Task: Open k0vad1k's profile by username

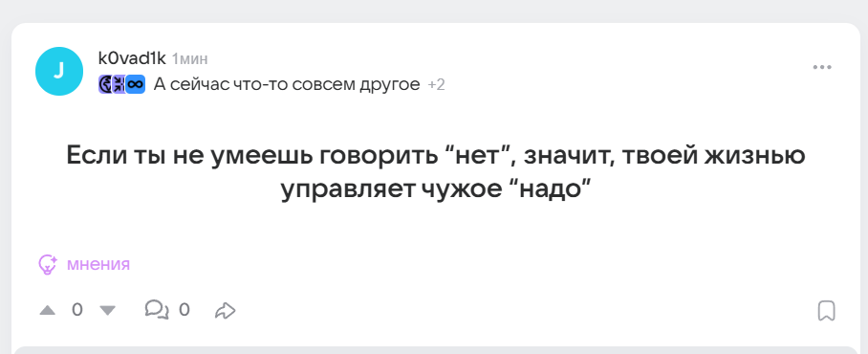Action: [132, 58]
